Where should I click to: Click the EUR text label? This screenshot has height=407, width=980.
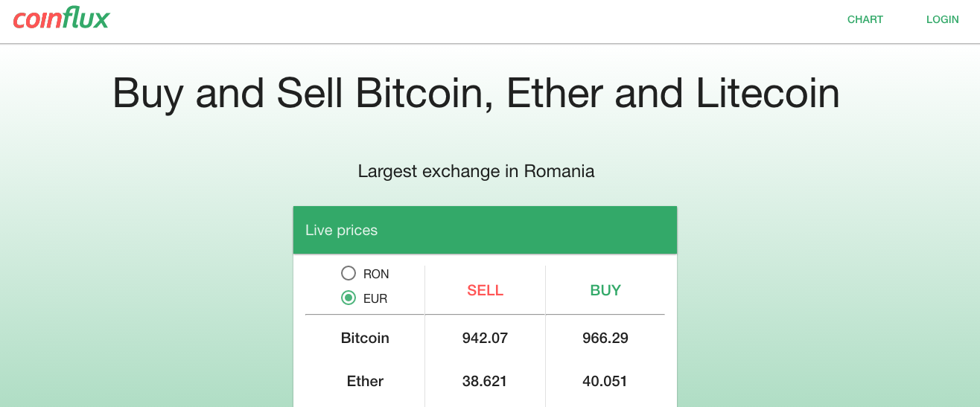375,298
